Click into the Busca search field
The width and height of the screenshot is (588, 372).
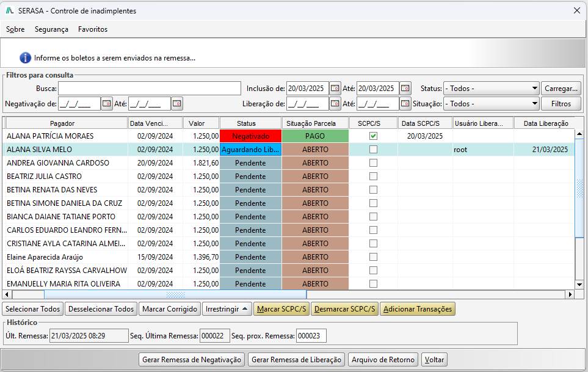[149, 89]
